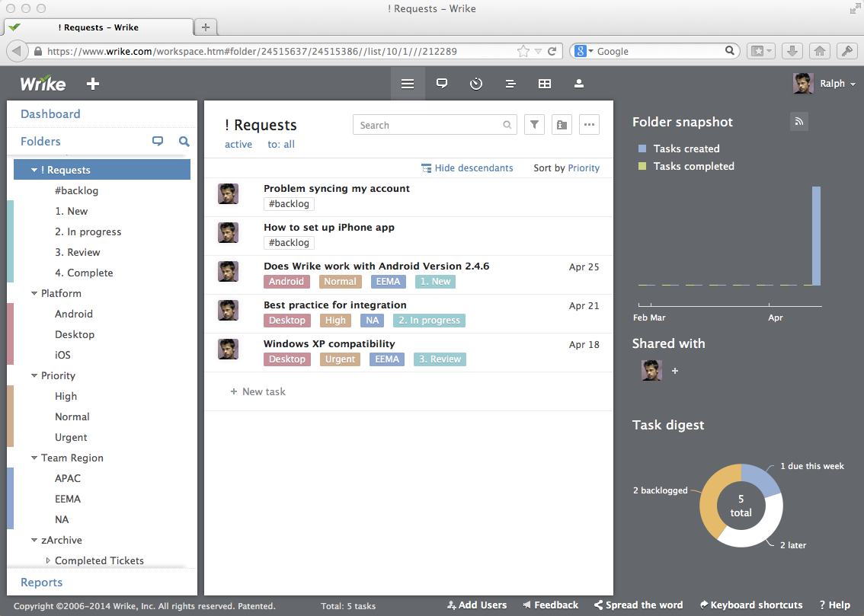Switch to Table view
Screen dimensions: 864x616
544,83
